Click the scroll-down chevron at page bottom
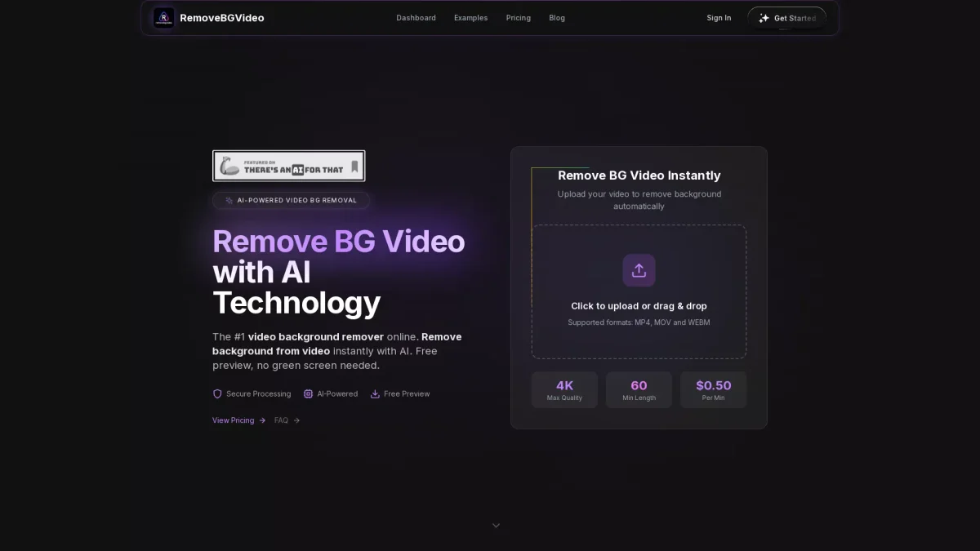This screenshot has height=551, width=980. point(496,526)
